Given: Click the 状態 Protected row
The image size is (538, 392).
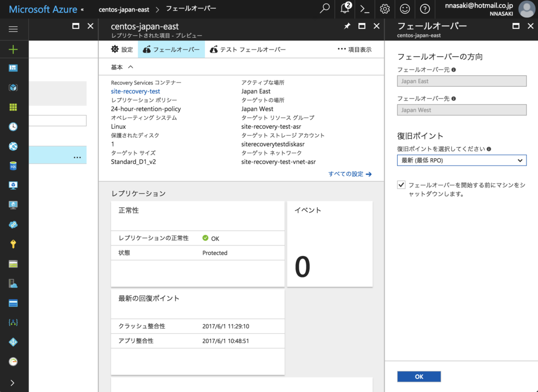Looking at the screenshot, I should [x=198, y=253].
